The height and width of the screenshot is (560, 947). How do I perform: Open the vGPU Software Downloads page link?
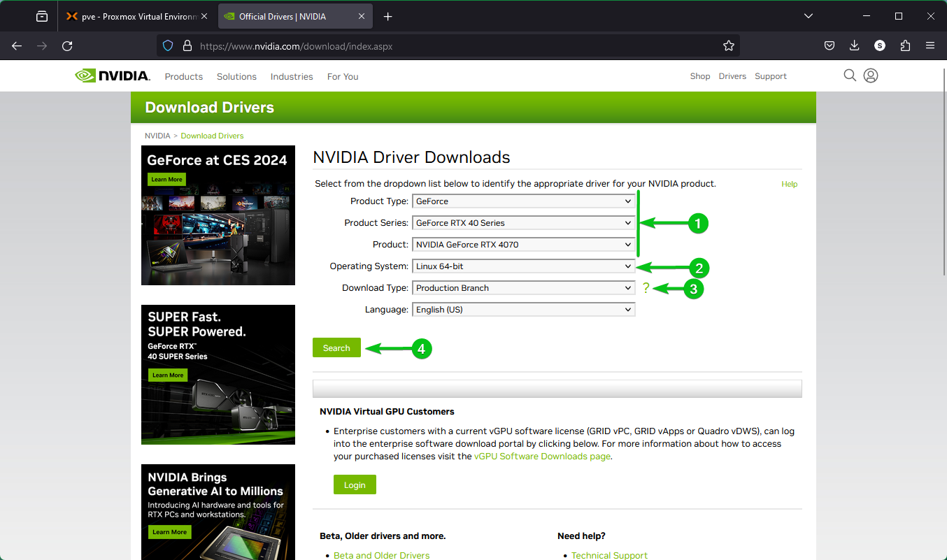click(542, 457)
